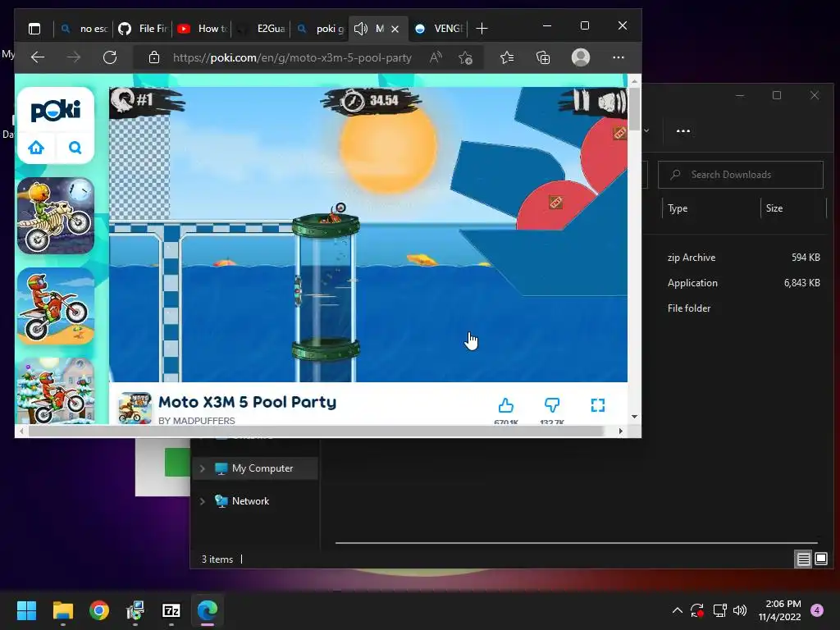Open the skeleton bike Halloween game thumbnail
This screenshot has height=630, width=840.
[56, 216]
